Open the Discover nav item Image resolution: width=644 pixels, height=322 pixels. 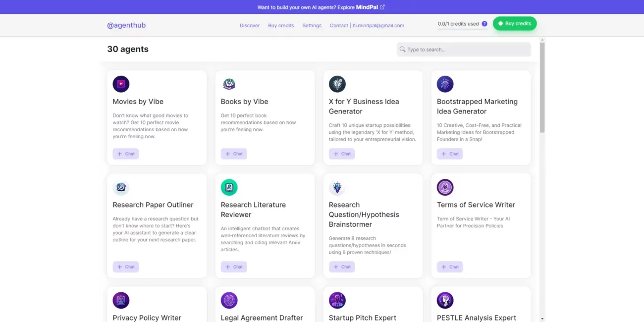[x=250, y=25]
